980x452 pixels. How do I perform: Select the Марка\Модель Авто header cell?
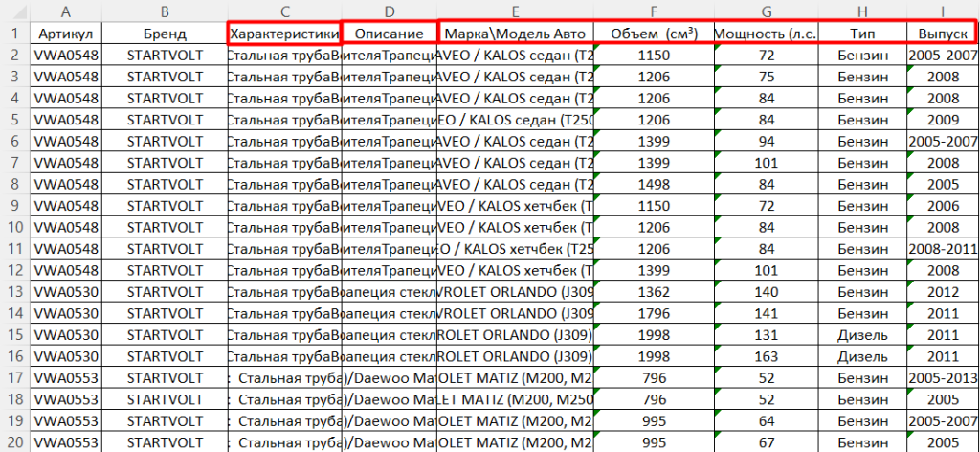point(515,34)
